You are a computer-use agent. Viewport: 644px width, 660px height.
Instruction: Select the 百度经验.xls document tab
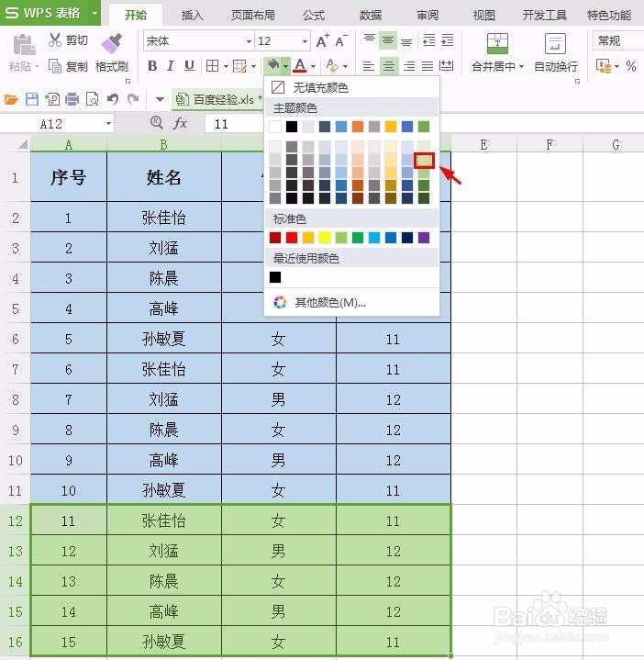point(218,99)
